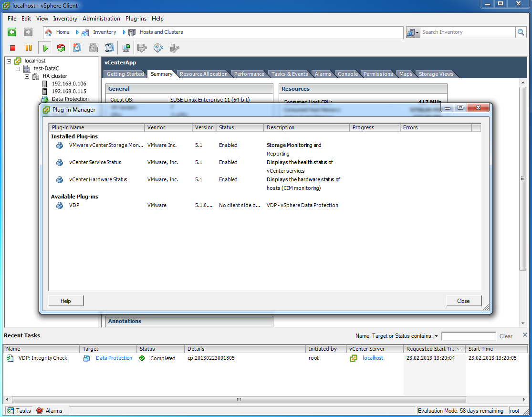Screen dimensions: 532x417
Task: Open the Snapshot Manager icon
Action: click(109, 48)
